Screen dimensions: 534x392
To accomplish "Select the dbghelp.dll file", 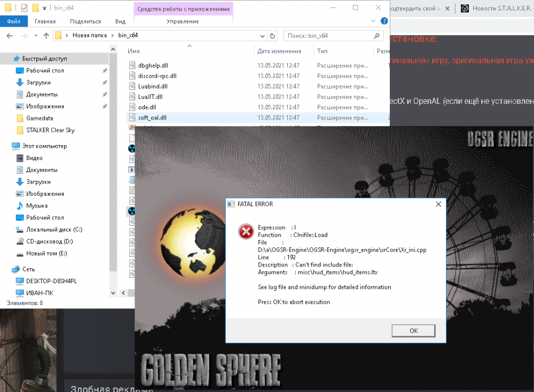I will click(x=153, y=65).
